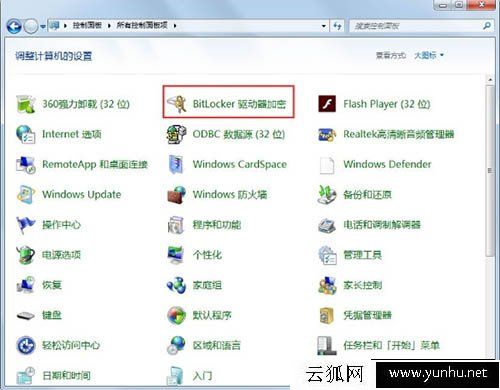Click the 个性化 label text
Screen dimensions: 500x390
(207, 255)
